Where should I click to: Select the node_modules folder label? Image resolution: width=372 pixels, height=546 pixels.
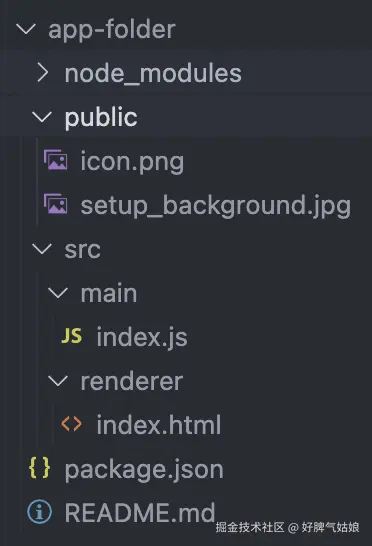click(x=153, y=74)
